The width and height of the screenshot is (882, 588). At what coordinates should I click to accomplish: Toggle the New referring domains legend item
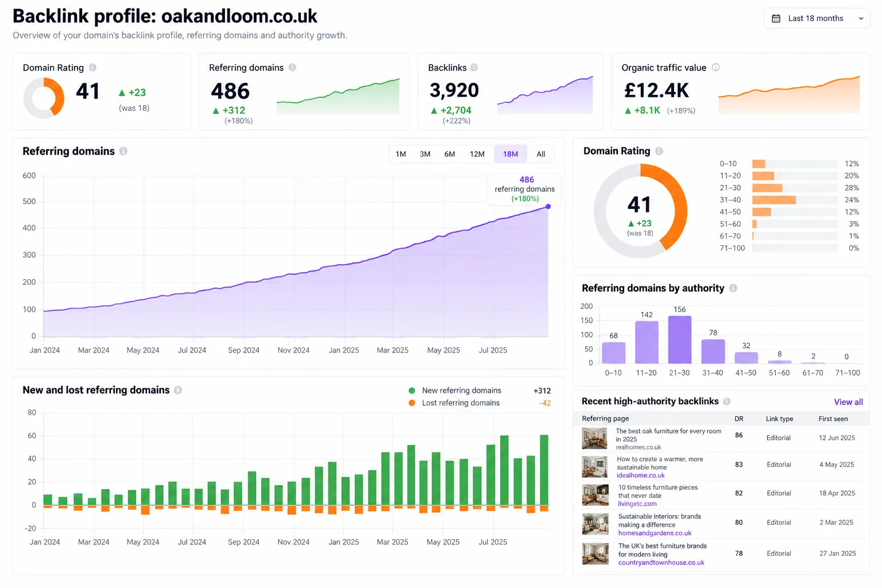[455, 390]
